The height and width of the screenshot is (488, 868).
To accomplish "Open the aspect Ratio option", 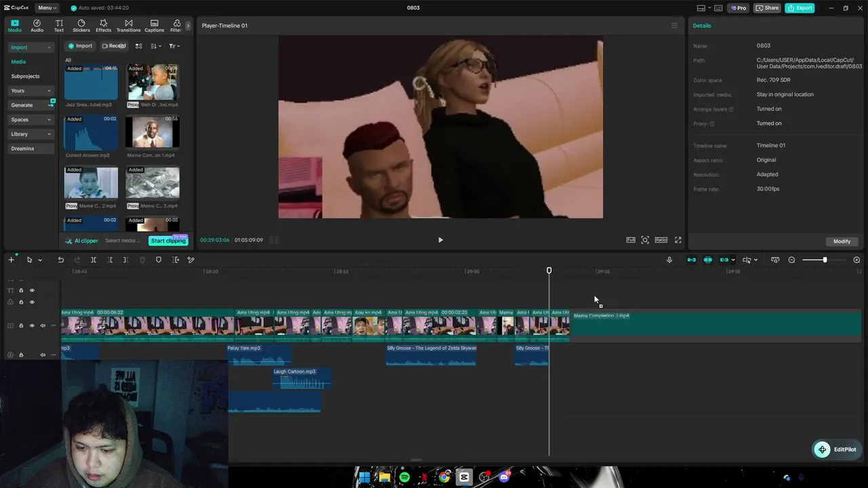I will [x=660, y=240].
